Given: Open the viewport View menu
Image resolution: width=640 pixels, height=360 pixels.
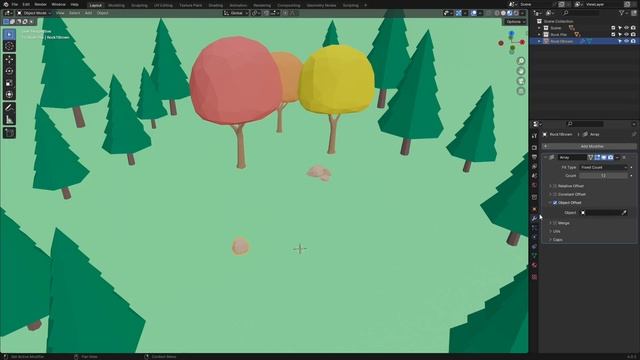Looking at the screenshot, I should pyautogui.click(x=60, y=13).
